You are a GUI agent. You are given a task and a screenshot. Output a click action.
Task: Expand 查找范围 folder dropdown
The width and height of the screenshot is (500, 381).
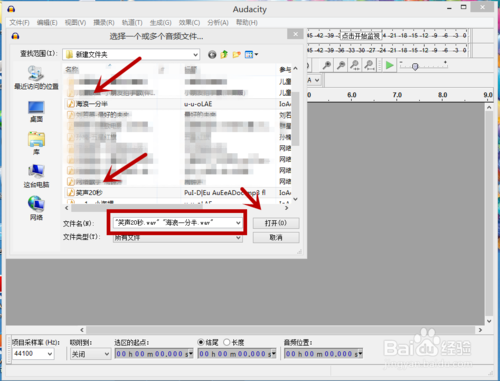coord(195,55)
